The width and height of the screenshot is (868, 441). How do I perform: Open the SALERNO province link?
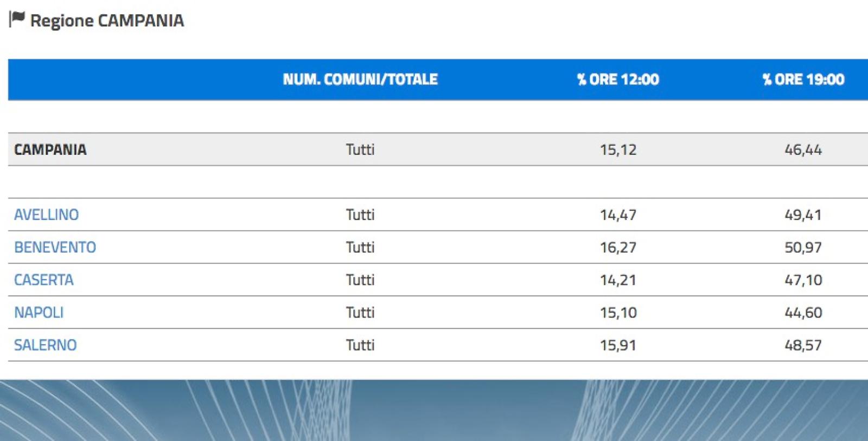[x=45, y=345]
